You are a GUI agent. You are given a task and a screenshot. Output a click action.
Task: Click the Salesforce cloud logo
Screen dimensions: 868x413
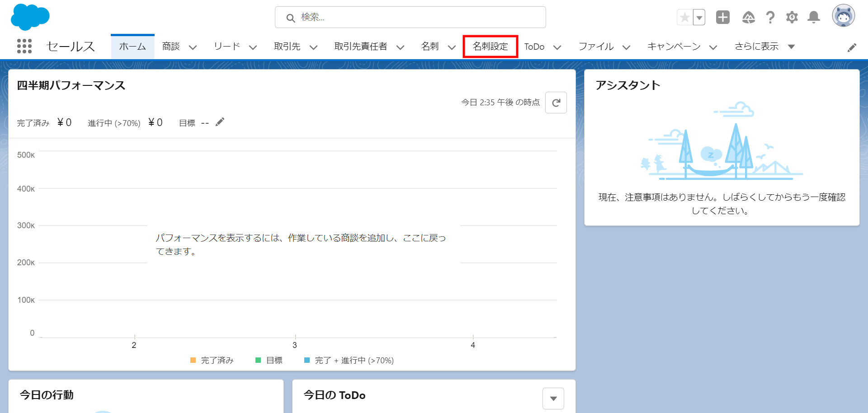coord(30,17)
